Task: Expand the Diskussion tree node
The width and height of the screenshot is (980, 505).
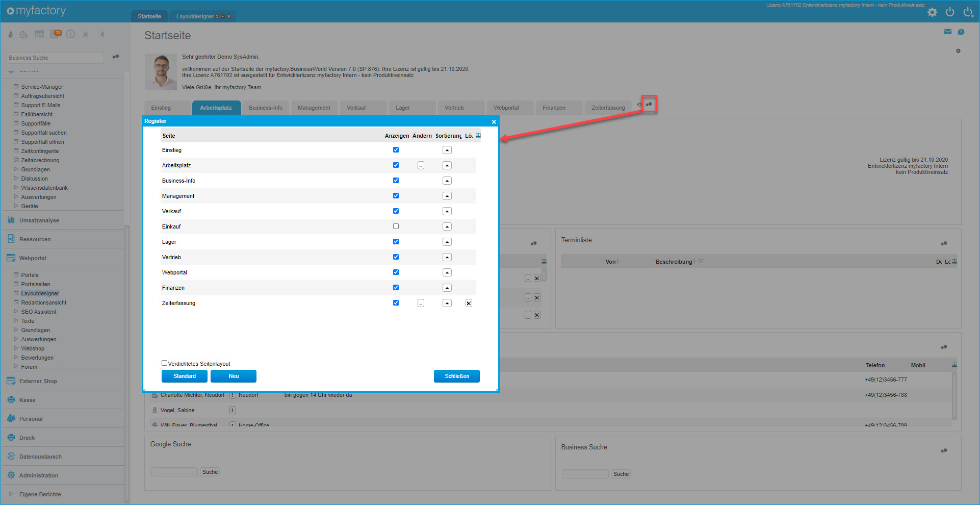Action: (x=16, y=179)
